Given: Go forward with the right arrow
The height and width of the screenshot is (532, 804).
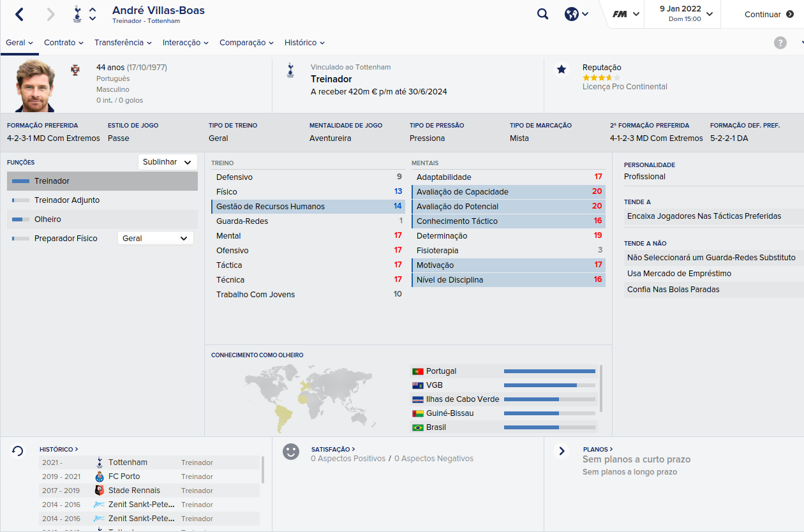Looking at the screenshot, I should click(x=51, y=14).
